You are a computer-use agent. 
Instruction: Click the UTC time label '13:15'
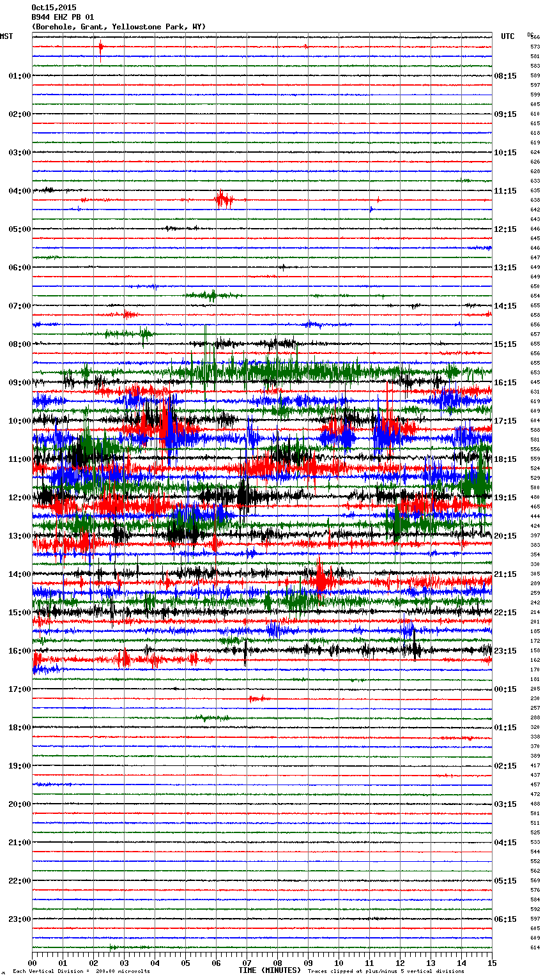505,268
